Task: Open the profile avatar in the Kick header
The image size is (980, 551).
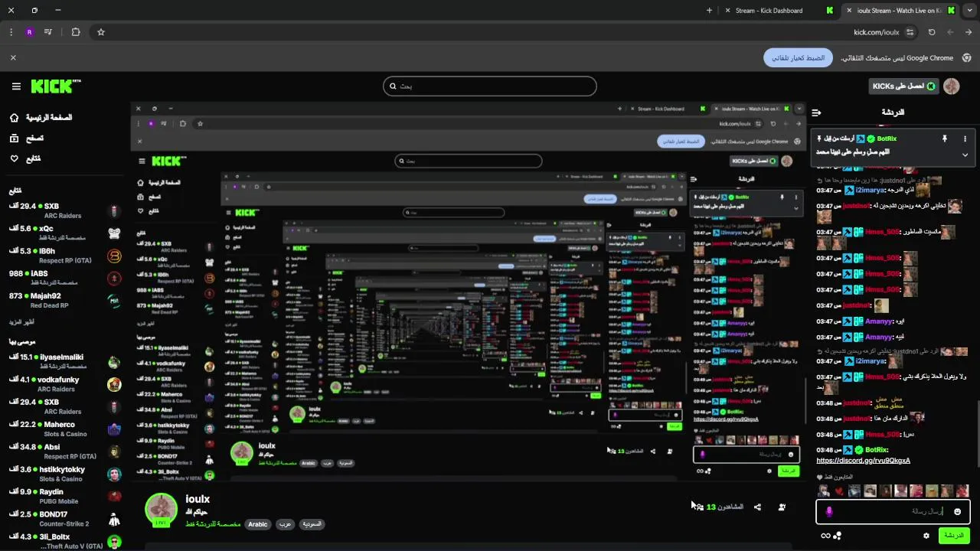Action: [x=952, y=86]
